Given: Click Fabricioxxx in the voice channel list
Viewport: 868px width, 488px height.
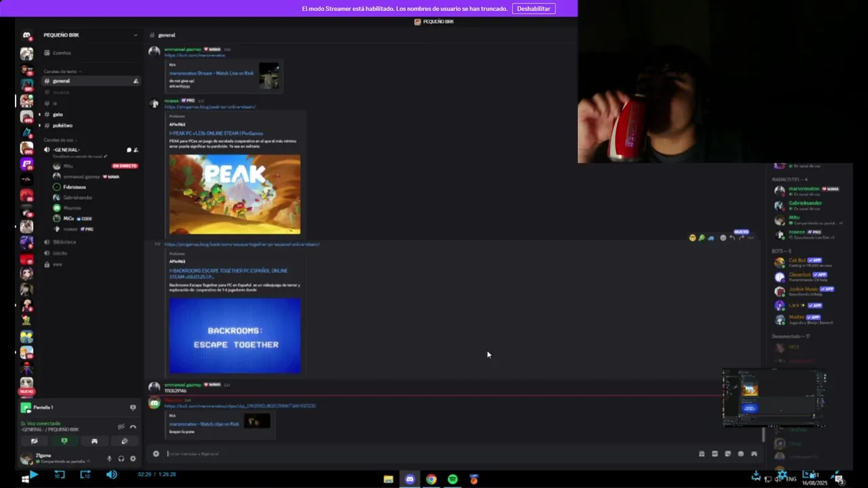Looking at the screenshot, I should pyautogui.click(x=75, y=187).
